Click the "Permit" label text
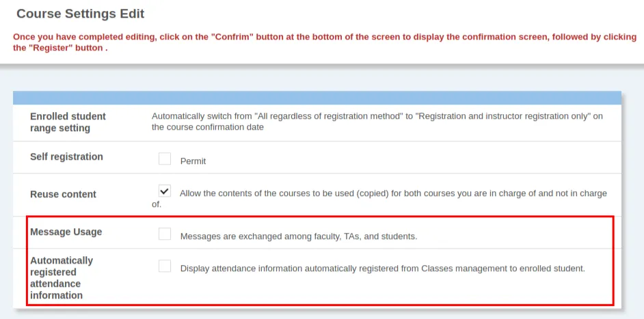 tap(193, 161)
